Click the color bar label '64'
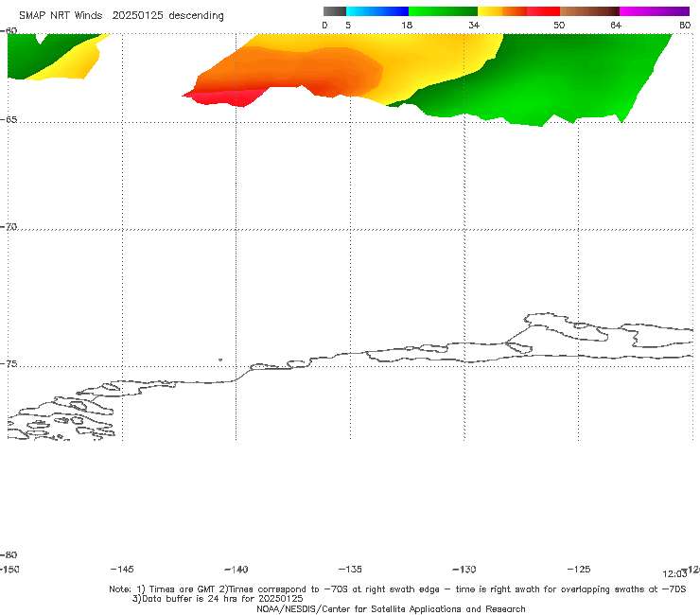This screenshot has width=700, height=615. pyautogui.click(x=616, y=25)
